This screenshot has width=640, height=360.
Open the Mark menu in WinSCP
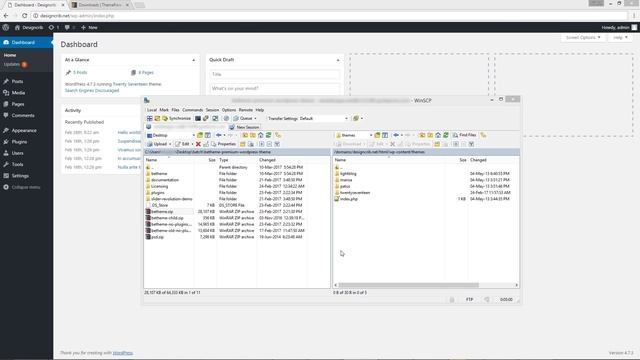164,110
